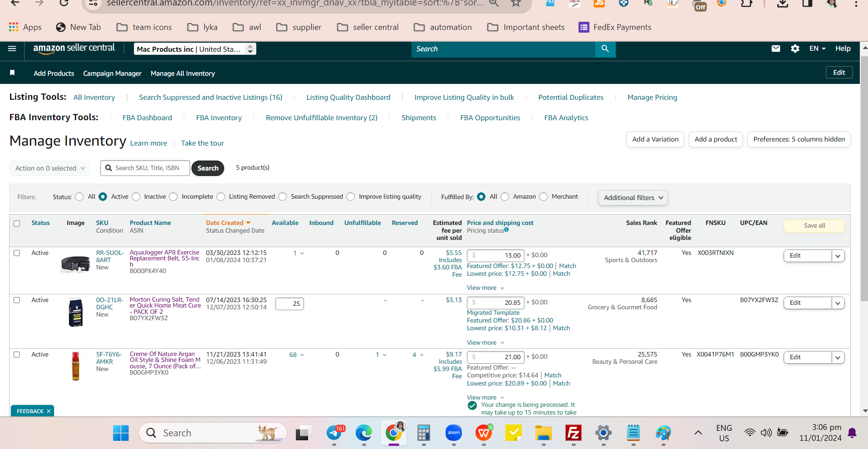Check the select-all rows checkbox
Screen dimensions: 868x449
point(17,223)
